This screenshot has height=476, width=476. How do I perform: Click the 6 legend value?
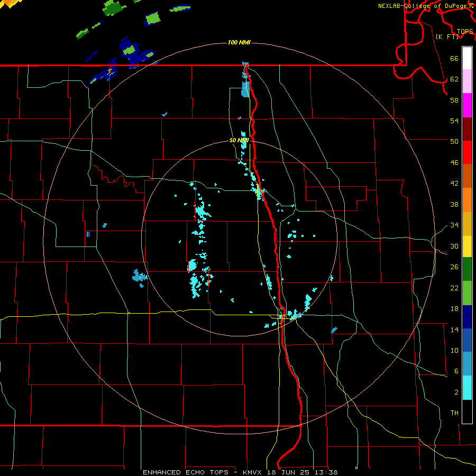click(456, 371)
